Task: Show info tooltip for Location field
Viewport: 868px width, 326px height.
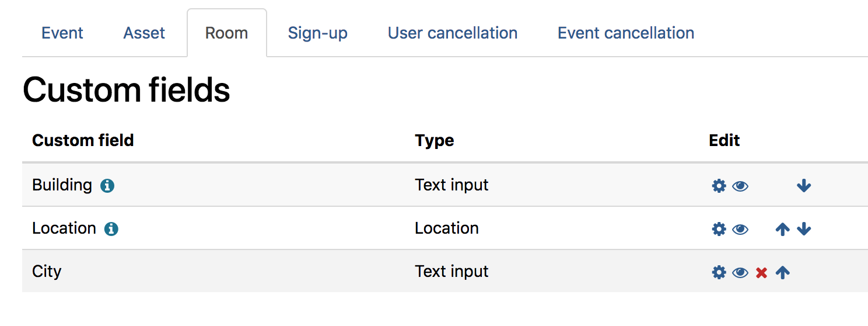Action: 111,229
